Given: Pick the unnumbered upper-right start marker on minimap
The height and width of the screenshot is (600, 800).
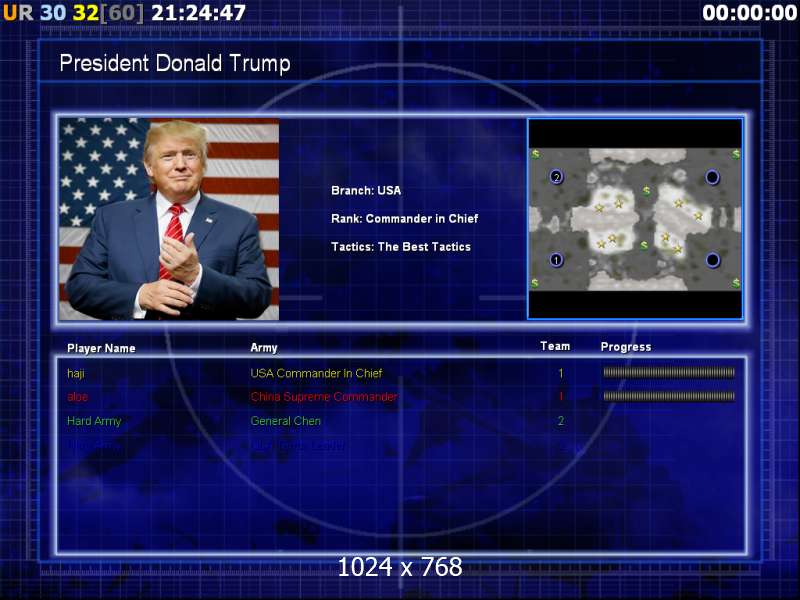Looking at the screenshot, I should [712, 177].
